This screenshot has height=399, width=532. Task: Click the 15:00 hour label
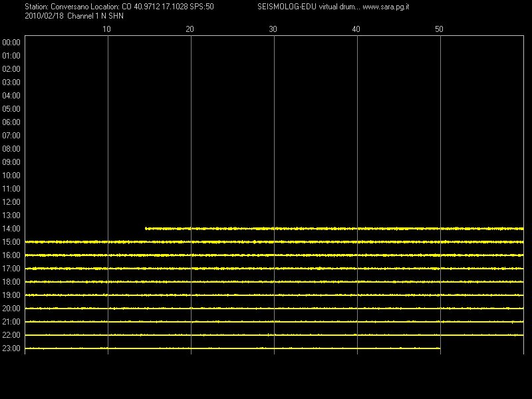11,242
